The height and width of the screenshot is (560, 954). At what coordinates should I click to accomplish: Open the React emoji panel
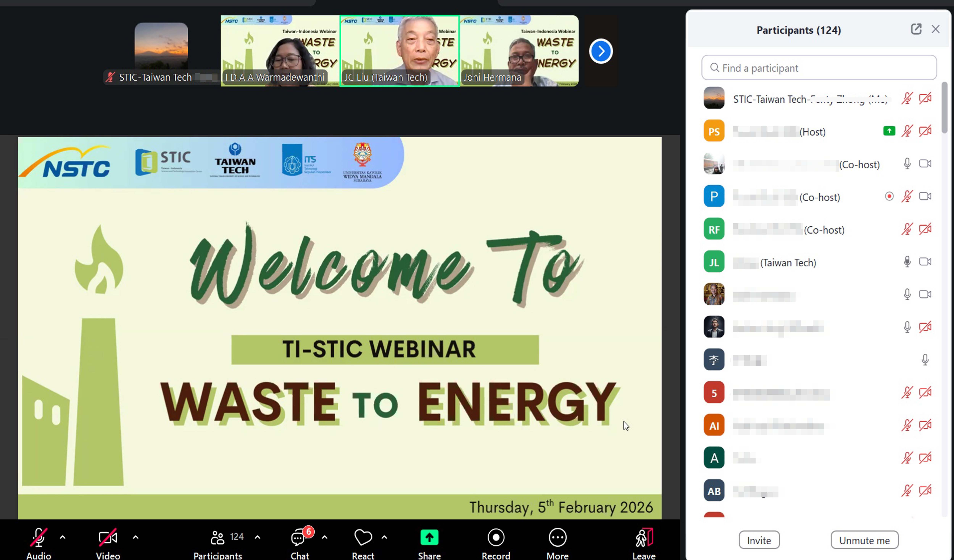point(363,537)
